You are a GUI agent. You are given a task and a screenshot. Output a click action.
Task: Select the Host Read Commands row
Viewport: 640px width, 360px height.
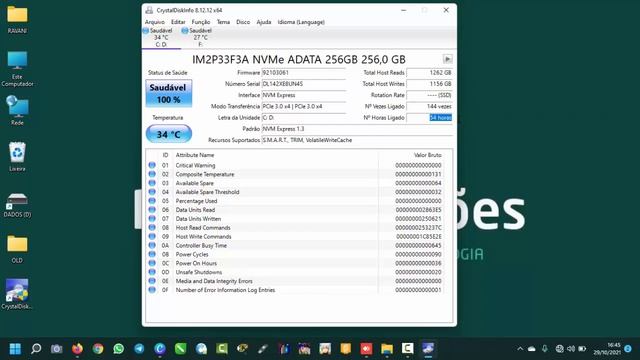[296, 228]
